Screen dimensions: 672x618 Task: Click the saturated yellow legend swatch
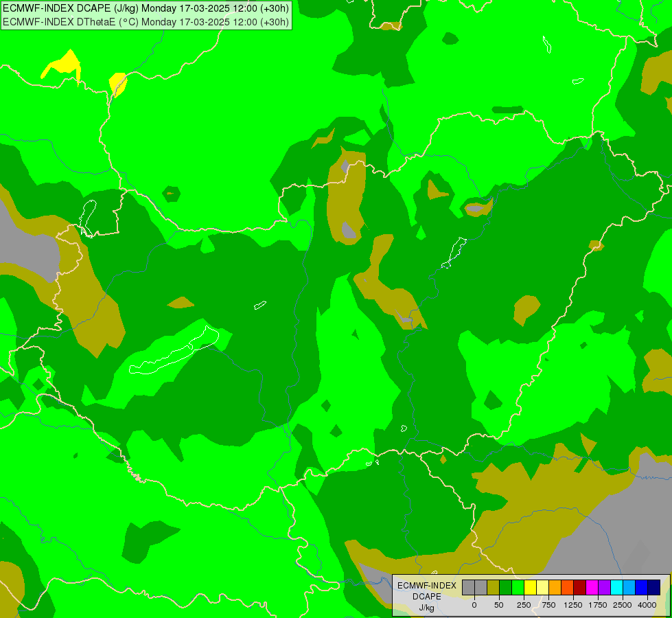pyautogui.click(x=530, y=587)
